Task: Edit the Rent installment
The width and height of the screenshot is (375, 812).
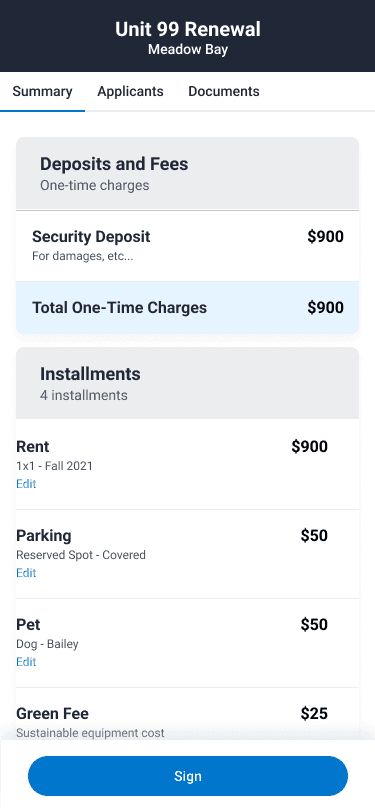Action: pos(26,484)
